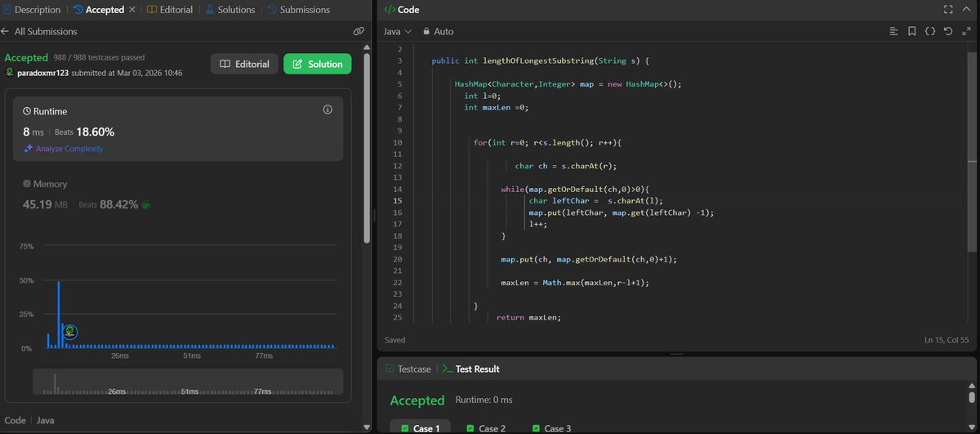The width and height of the screenshot is (980, 434).
Task: Open the Editorial tab
Action: (x=170, y=10)
